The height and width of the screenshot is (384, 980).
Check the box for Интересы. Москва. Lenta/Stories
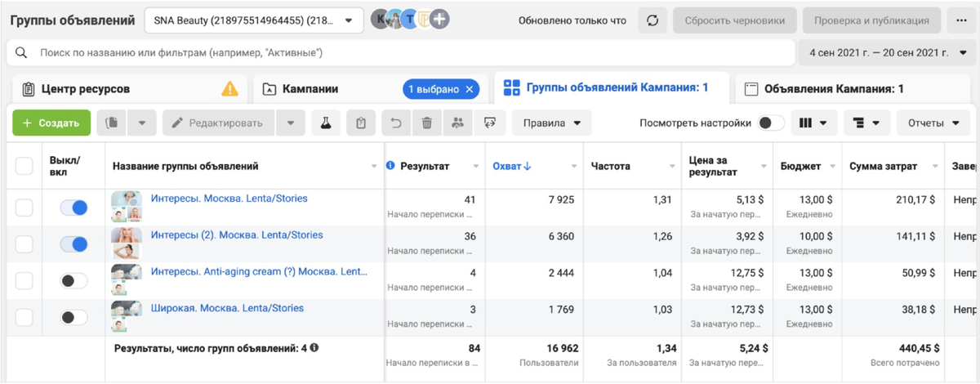(24, 208)
